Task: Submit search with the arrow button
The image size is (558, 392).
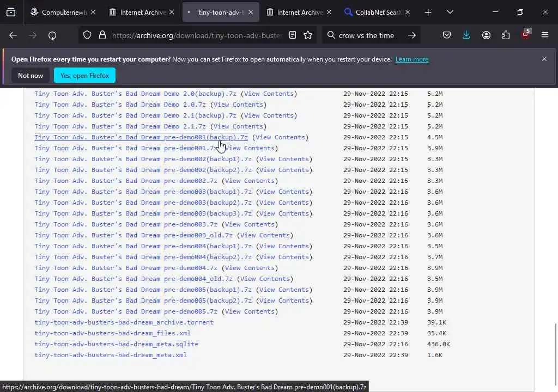Action: click(412, 35)
